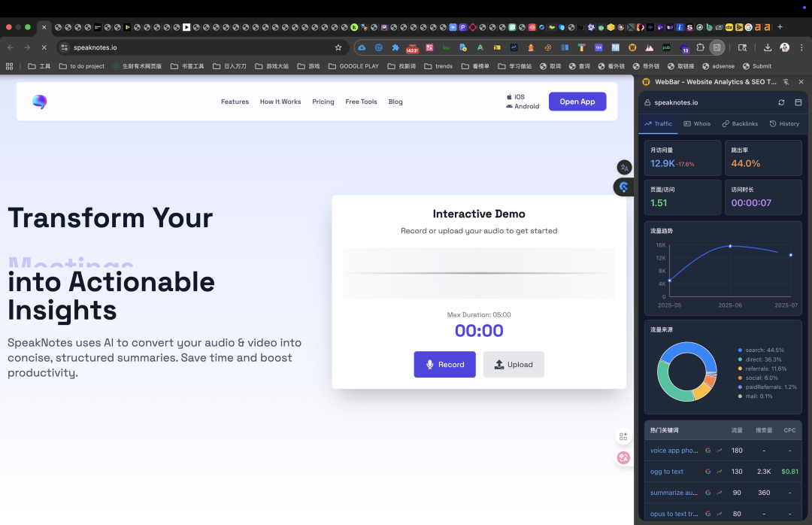Open Chrome downloads
Image resolution: width=812 pixels, height=525 pixels.
(x=768, y=47)
